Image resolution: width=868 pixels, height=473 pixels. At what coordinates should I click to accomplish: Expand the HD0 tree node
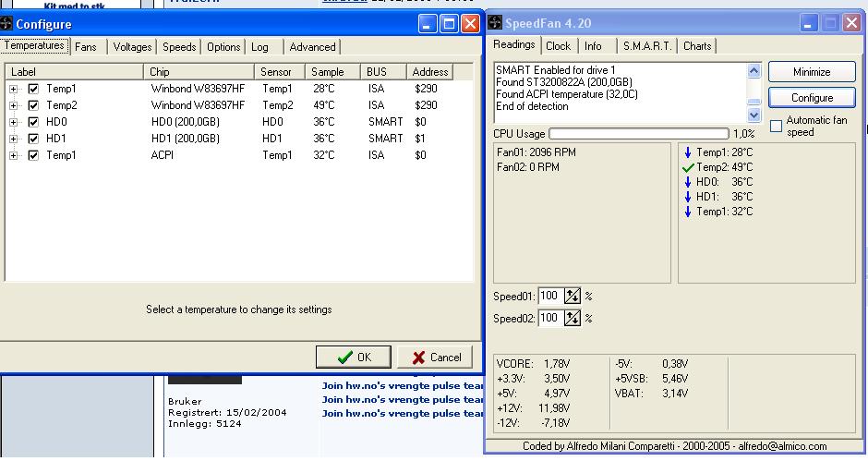point(13,122)
